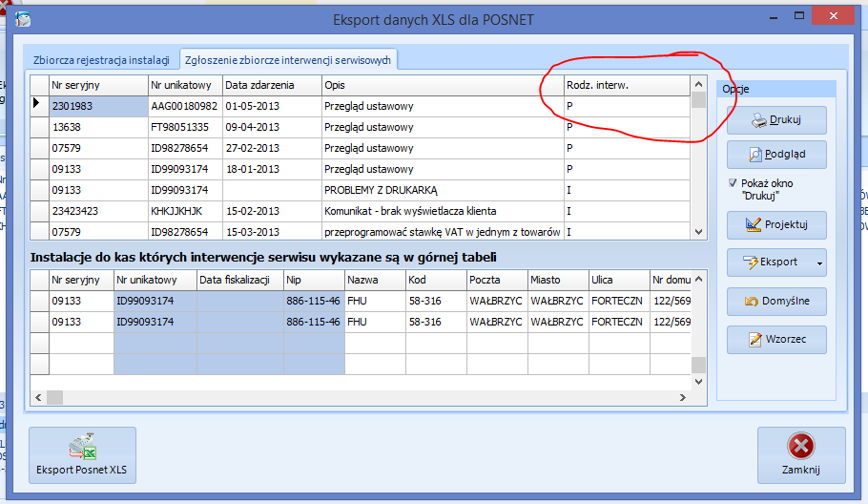Select serial number cell 23423423
This screenshot has width=868, height=504.
point(98,212)
